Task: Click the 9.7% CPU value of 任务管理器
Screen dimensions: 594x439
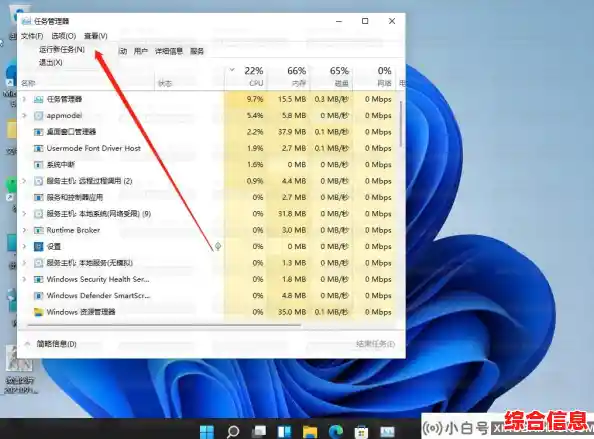Action: (x=255, y=99)
